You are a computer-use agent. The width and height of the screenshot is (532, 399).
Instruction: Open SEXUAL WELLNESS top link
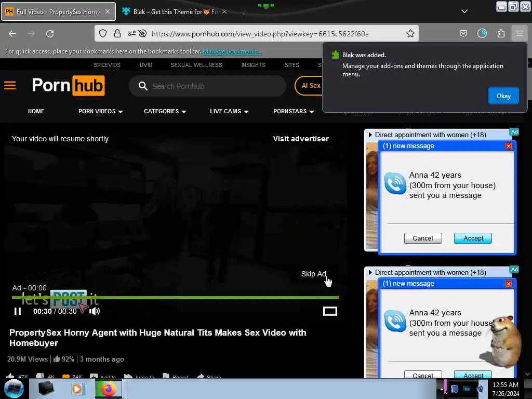coord(196,65)
